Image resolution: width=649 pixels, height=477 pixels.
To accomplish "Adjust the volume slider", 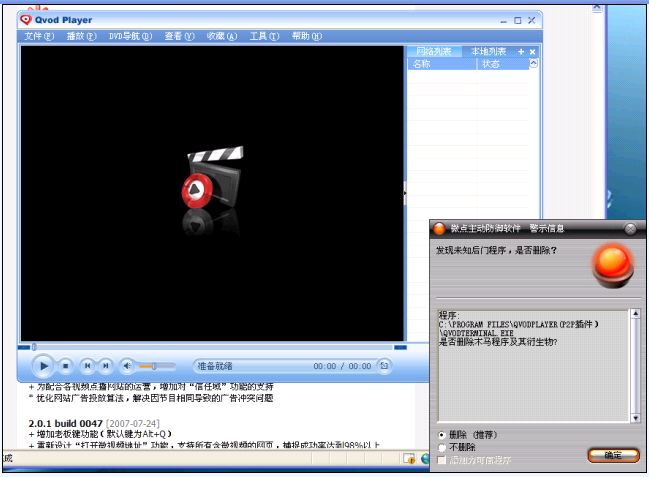I will point(156,366).
